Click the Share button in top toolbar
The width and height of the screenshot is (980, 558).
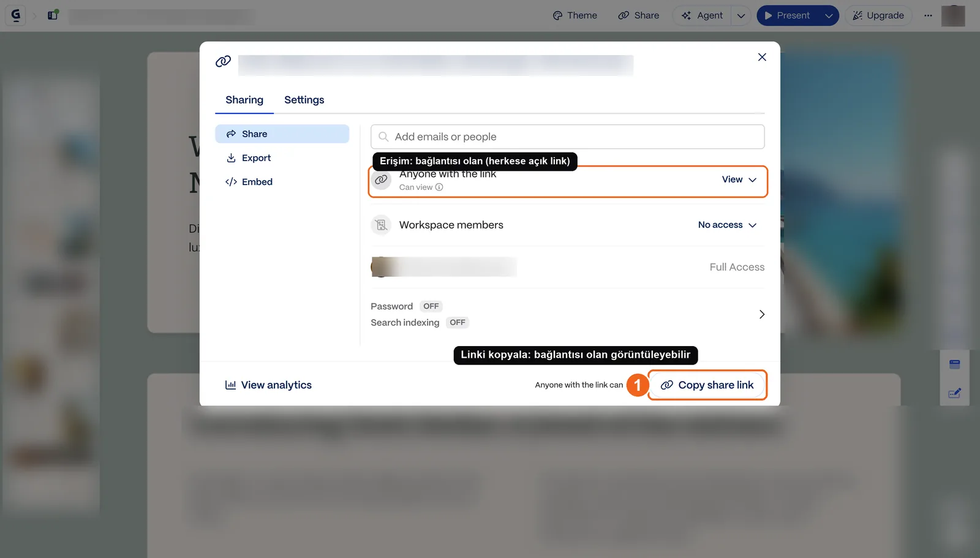[x=639, y=15]
